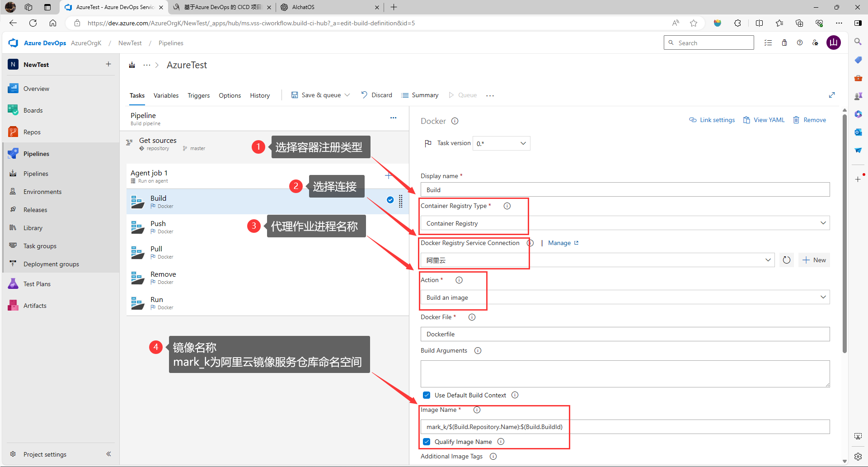Show info for Image Name field
868x467 pixels.
[x=477, y=410]
